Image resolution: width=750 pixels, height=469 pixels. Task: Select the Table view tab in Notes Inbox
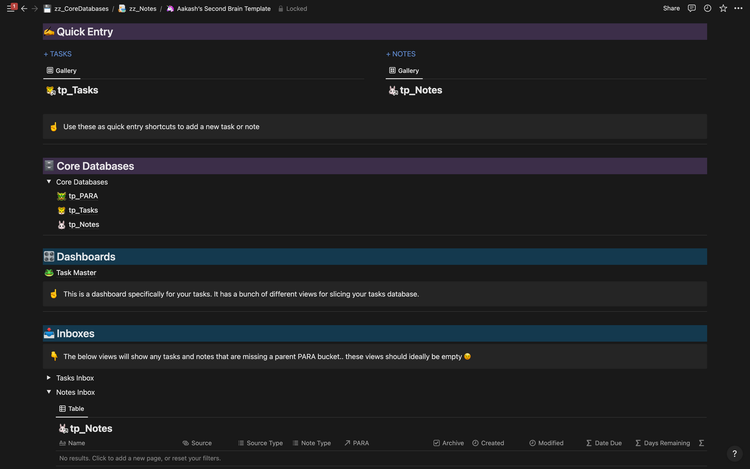[72, 409]
